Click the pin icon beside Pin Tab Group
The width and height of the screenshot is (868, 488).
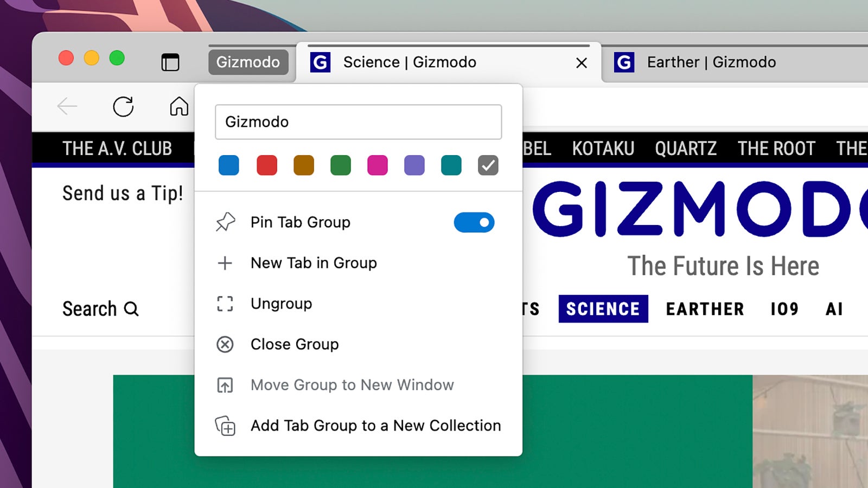(x=226, y=222)
